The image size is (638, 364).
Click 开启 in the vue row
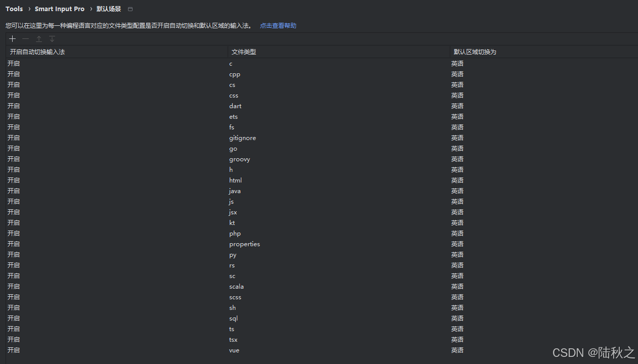click(14, 350)
